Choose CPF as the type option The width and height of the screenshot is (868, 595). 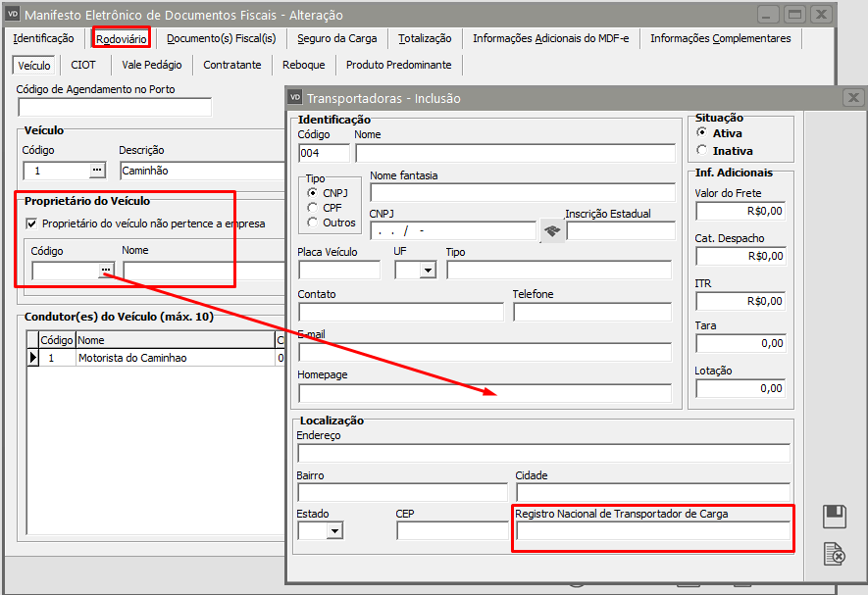(x=313, y=208)
